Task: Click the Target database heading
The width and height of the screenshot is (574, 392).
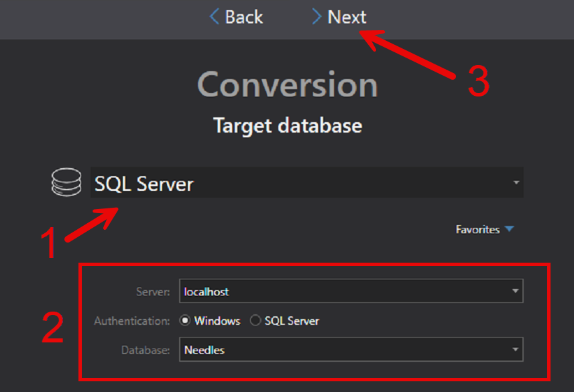Action: point(288,126)
